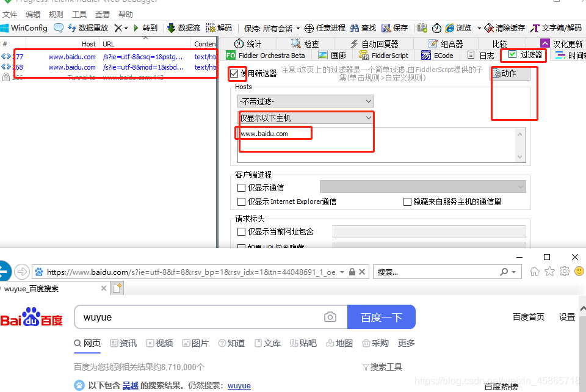Switch to the 日志 log tab
The image size is (586, 392).
481,56
